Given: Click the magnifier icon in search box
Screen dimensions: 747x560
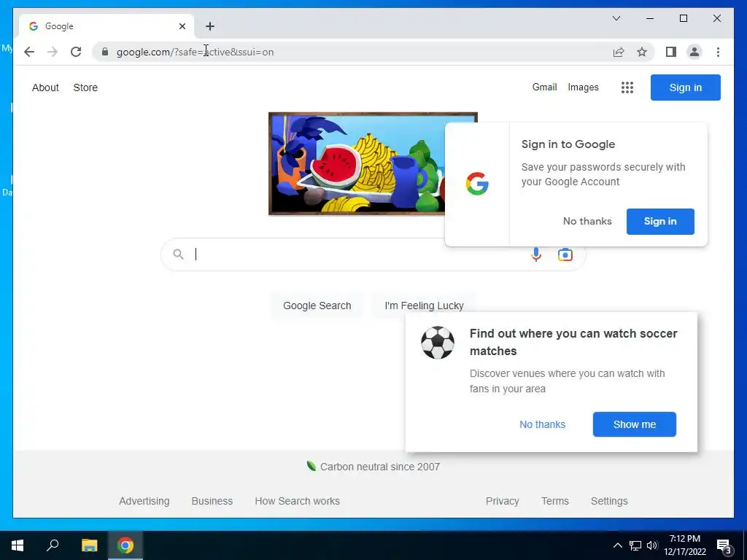Looking at the screenshot, I should 178,254.
